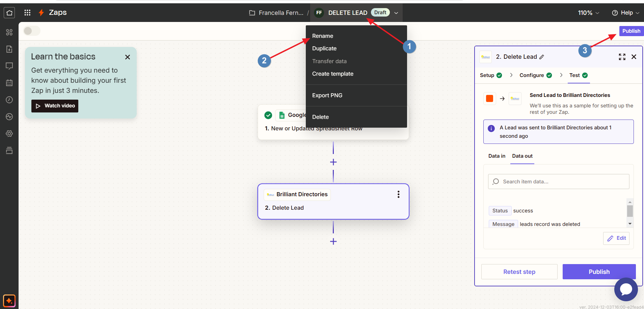
Task: Open the activity status sidebar icon
Action: click(9, 117)
